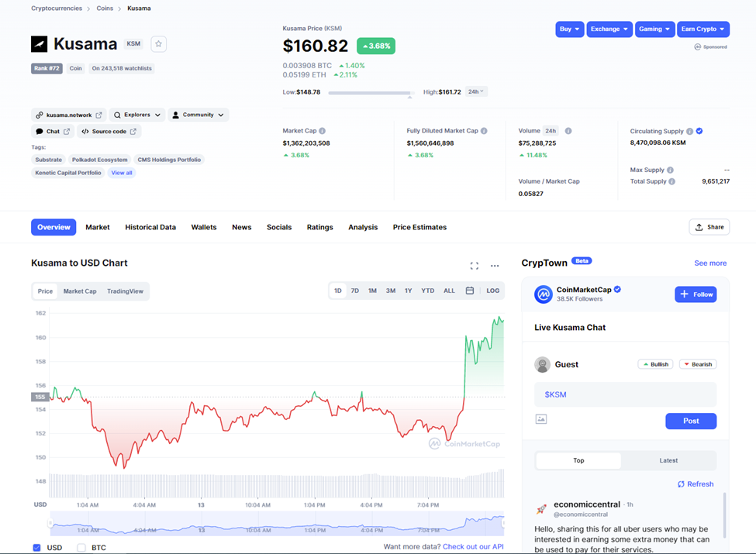Screen dimensions: 756x554
Task: Open the Source code link
Action: tap(109, 132)
